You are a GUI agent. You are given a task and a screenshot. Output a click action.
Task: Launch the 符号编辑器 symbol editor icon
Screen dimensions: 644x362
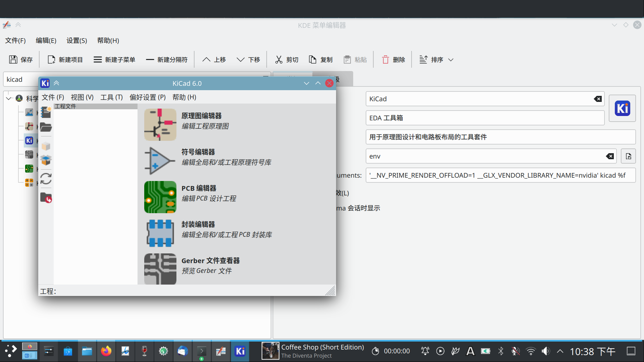click(x=160, y=161)
